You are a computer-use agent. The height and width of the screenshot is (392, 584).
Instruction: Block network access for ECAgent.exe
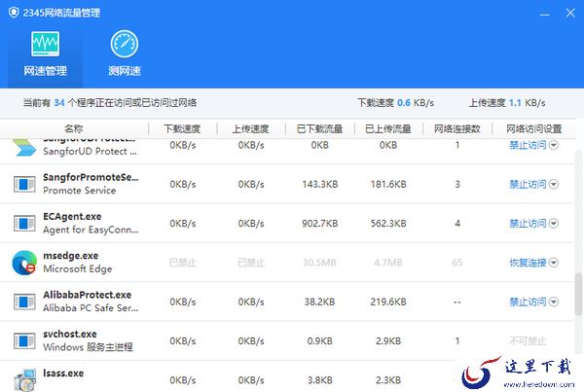[x=528, y=224]
